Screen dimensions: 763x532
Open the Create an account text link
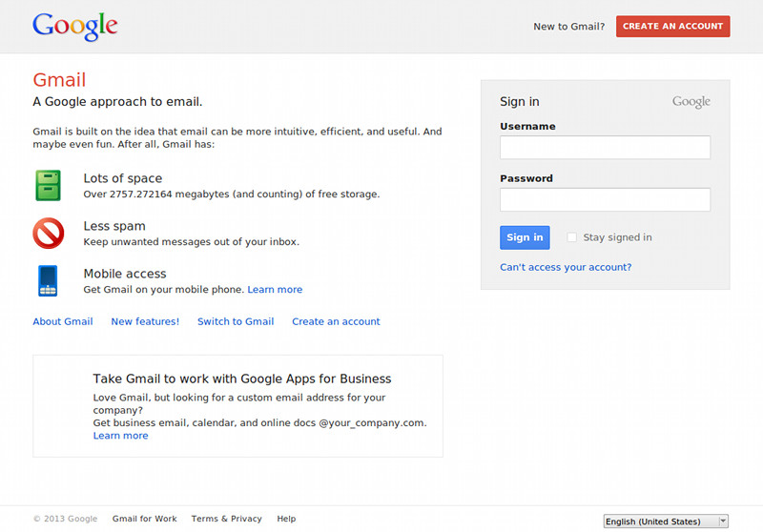pos(336,321)
